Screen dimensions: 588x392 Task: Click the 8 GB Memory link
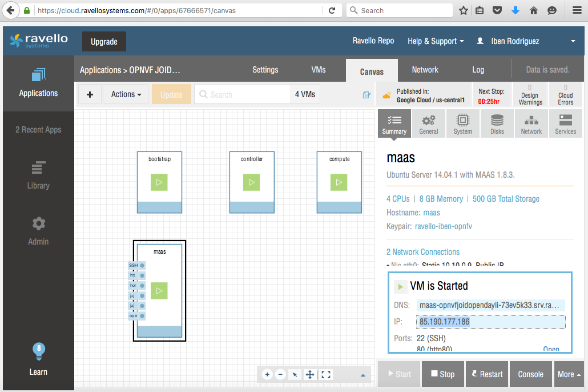(441, 199)
